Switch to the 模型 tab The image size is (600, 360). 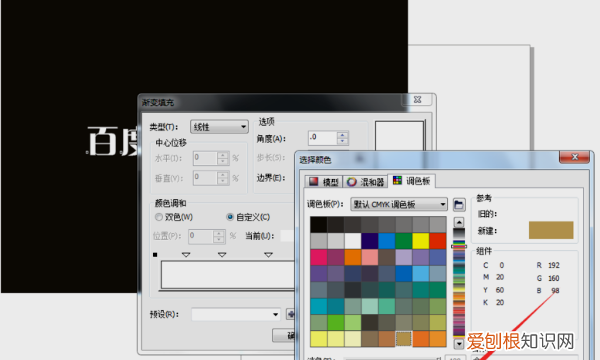[x=324, y=182]
